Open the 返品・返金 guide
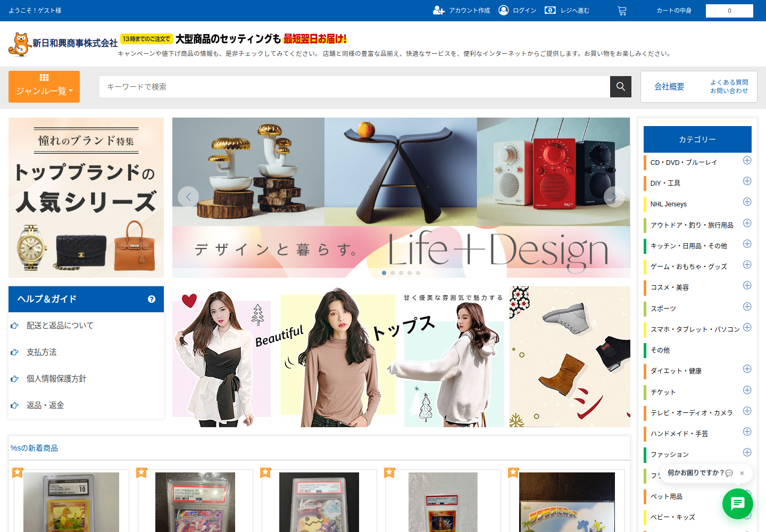Screen dimensions: 766x532 [x=45, y=405]
